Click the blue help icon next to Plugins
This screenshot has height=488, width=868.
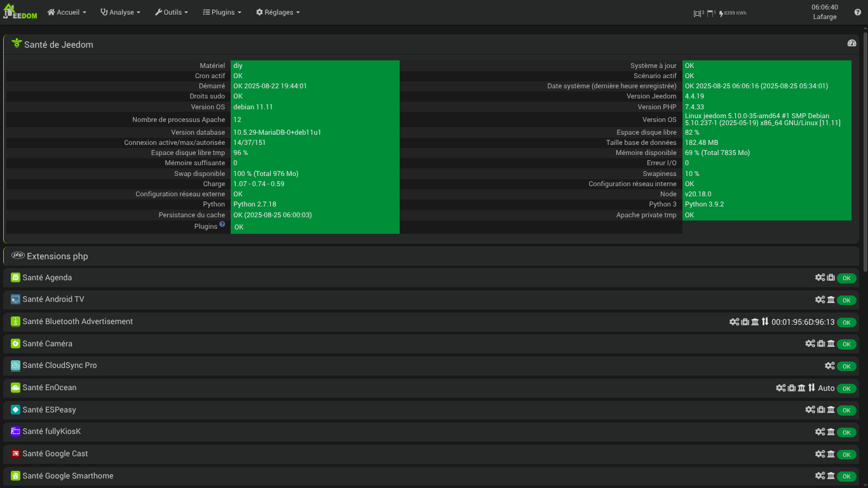pyautogui.click(x=222, y=224)
